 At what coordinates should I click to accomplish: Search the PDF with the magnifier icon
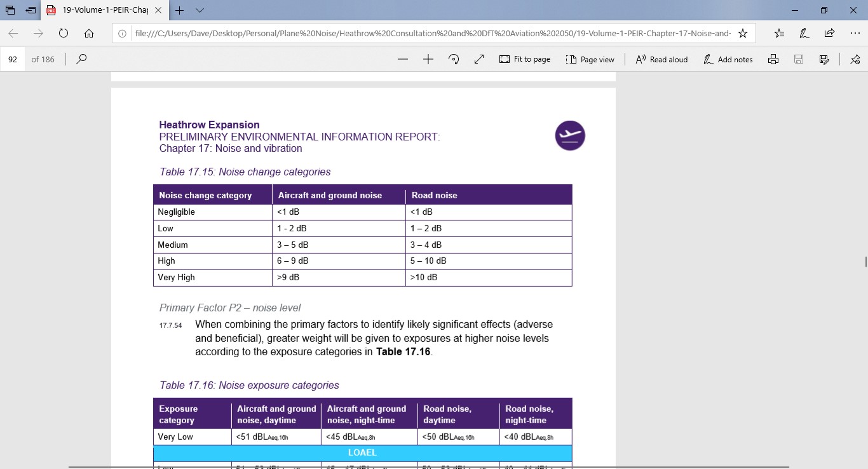[81, 59]
